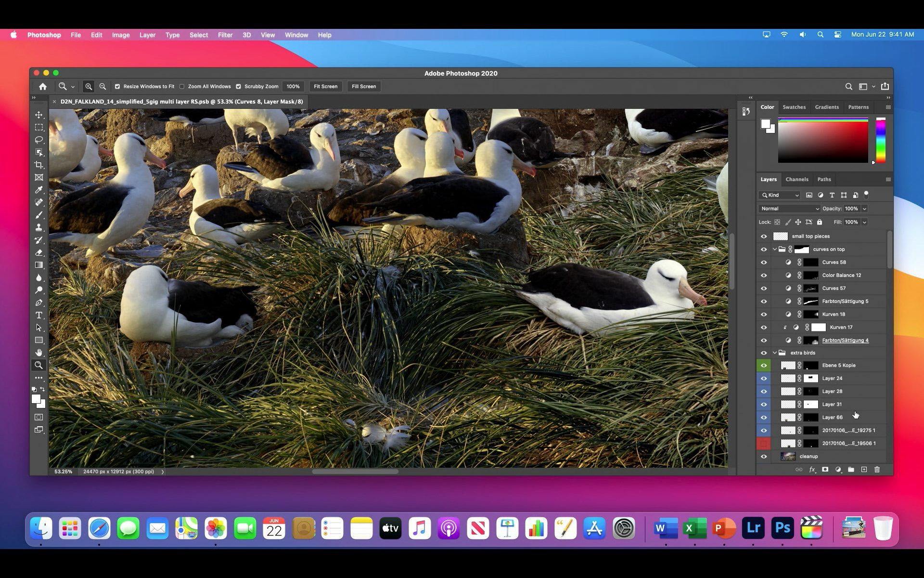This screenshot has width=924, height=578.
Task: Click the 53.25% zoom level field
Action: 63,472
